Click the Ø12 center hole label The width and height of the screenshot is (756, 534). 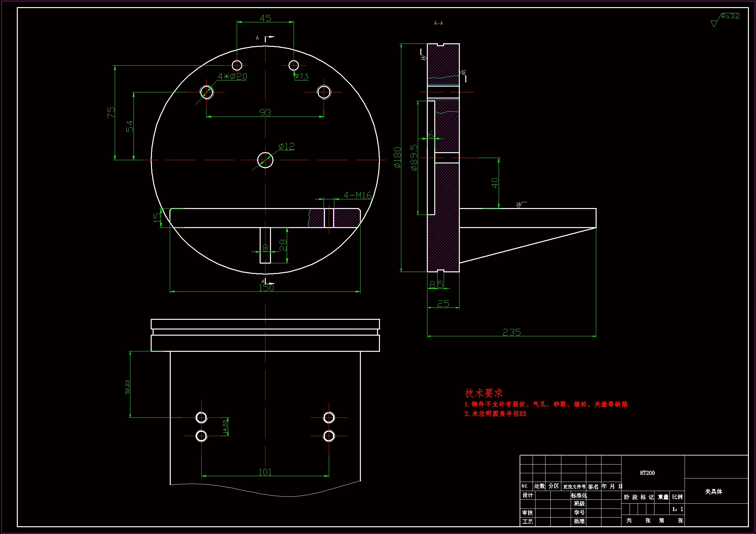[286, 146]
